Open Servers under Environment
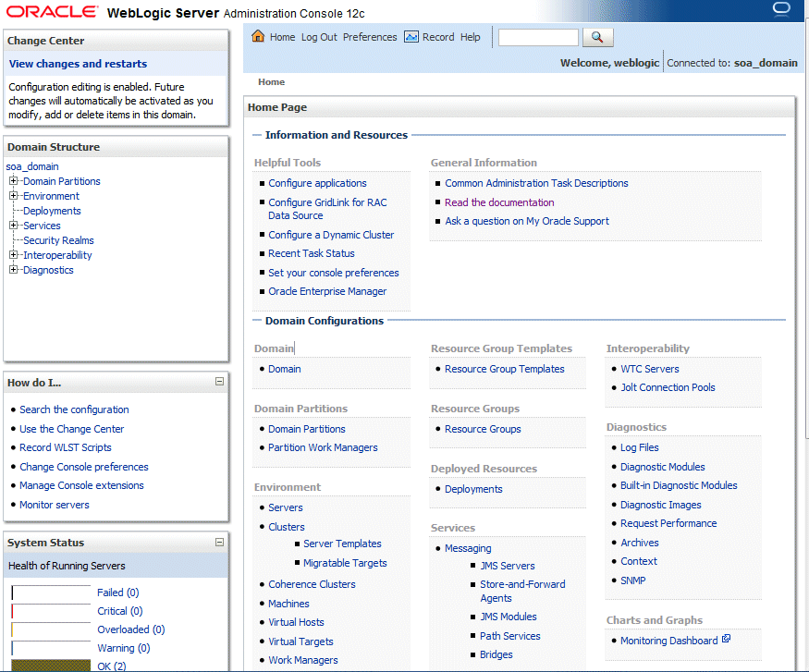Viewport: 809px width, 672px height. coord(286,507)
